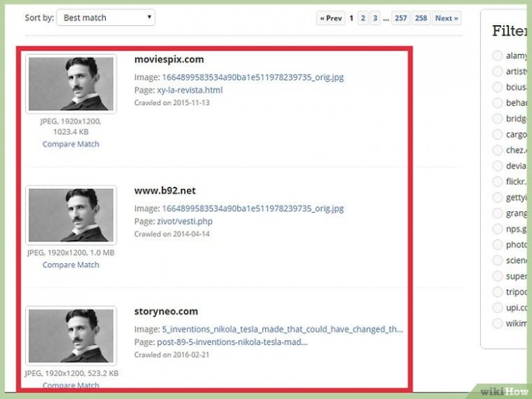This screenshot has width=532, height=399.
Task: Select the super filter radio button
Action: point(497,276)
